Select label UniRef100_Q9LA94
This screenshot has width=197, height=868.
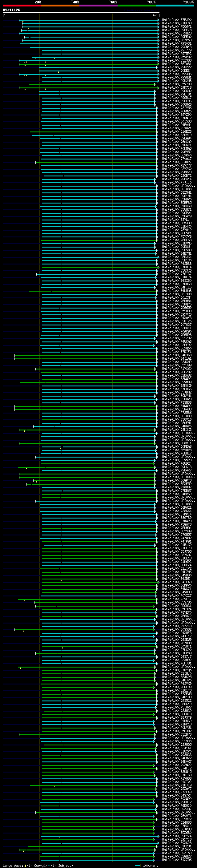[x=176, y=139]
